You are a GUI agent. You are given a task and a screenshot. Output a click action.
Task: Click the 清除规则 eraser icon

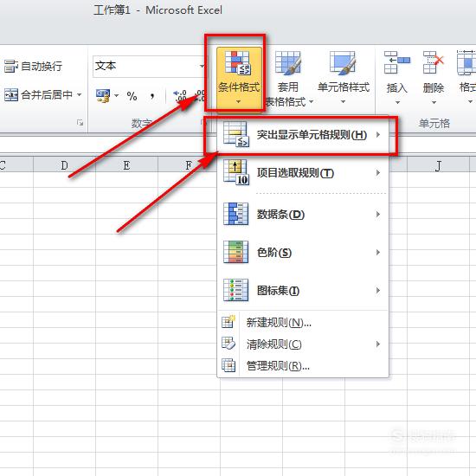click(x=228, y=344)
